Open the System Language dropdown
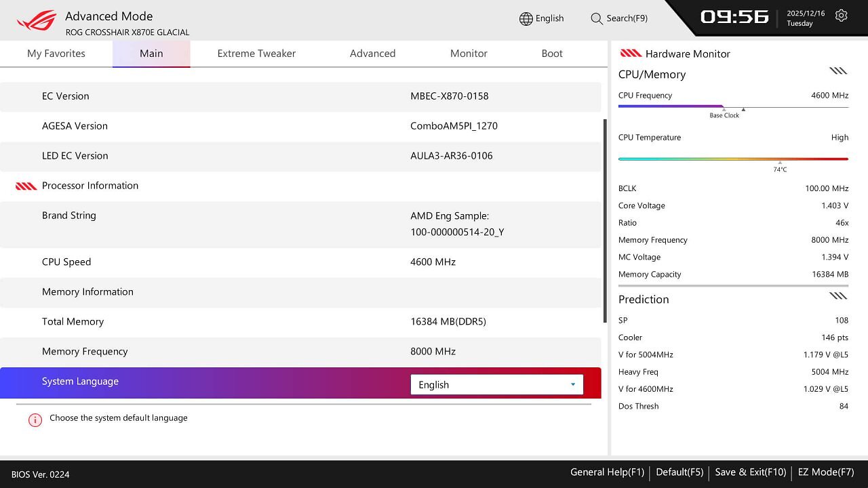Image resolution: width=868 pixels, height=488 pixels. coord(496,384)
